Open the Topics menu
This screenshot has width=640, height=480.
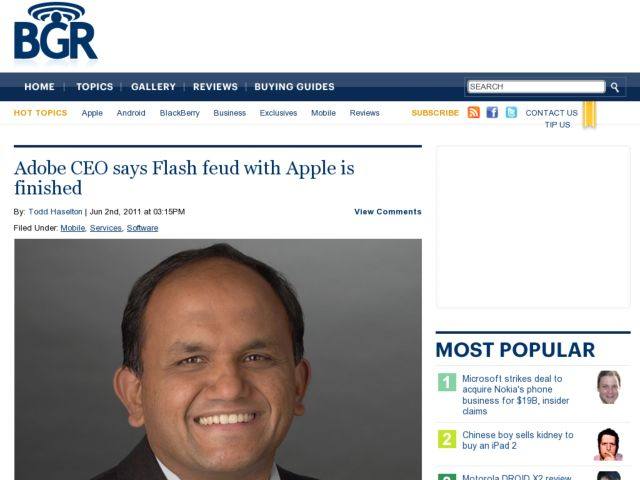coord(94,87)
